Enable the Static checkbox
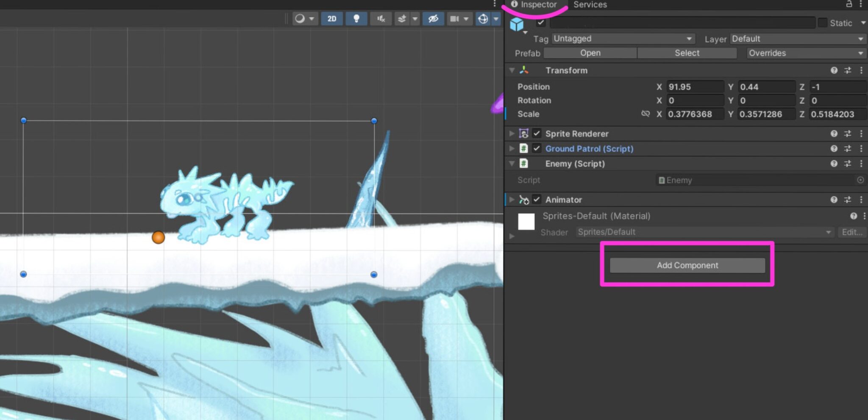Viewport: 868px width, 420px height. click(x=822, y=23)
